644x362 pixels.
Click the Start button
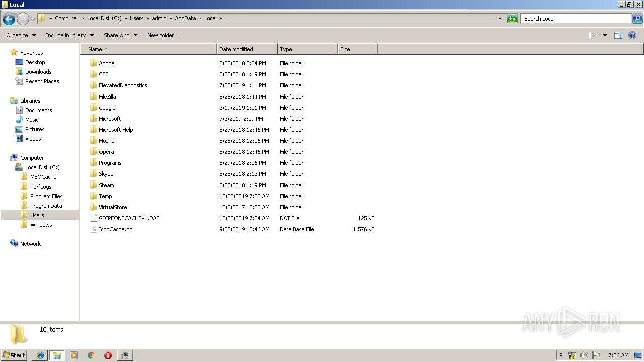click(14, 355)
